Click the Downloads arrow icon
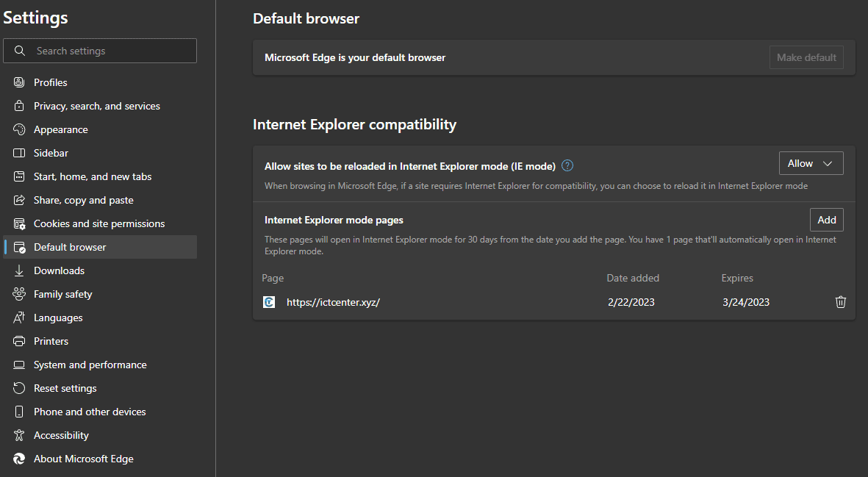The image size is (868, 477). 18,270
